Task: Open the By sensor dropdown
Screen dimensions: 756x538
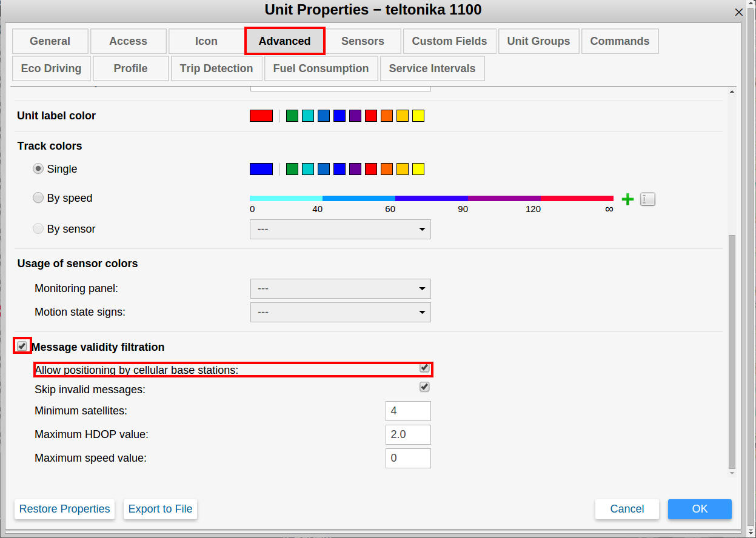Action: pos(340,229)
